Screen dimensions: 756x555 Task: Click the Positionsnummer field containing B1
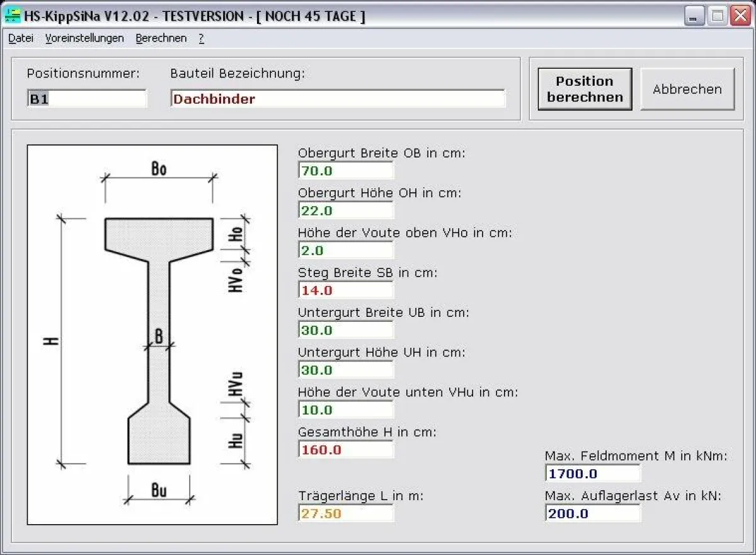tap(87, 99)
